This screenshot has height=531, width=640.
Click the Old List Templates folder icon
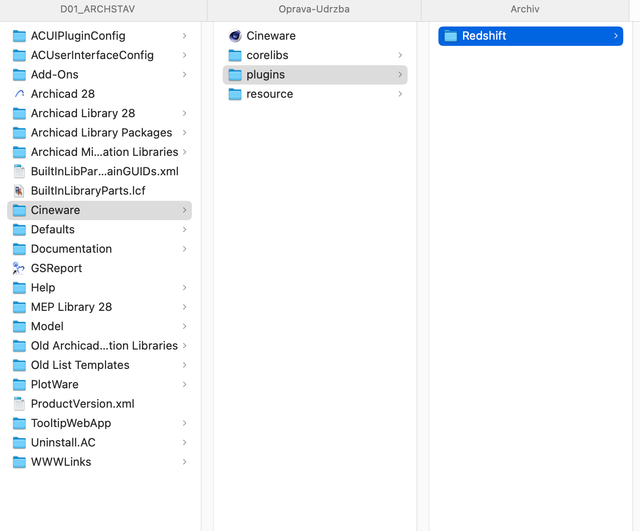click(19, 365)
